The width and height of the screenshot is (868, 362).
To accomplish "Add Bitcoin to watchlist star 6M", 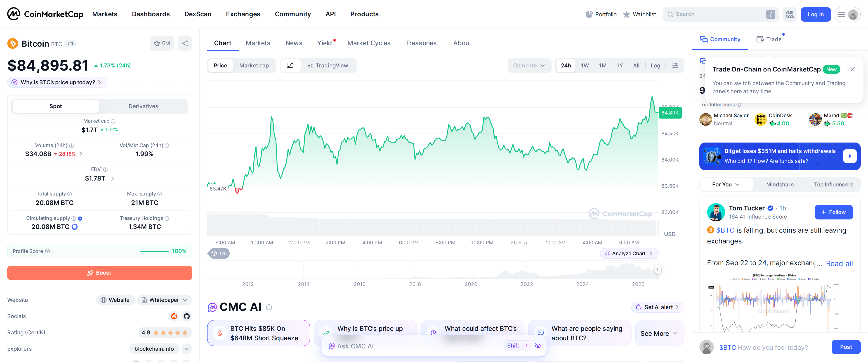I will 162,43.
